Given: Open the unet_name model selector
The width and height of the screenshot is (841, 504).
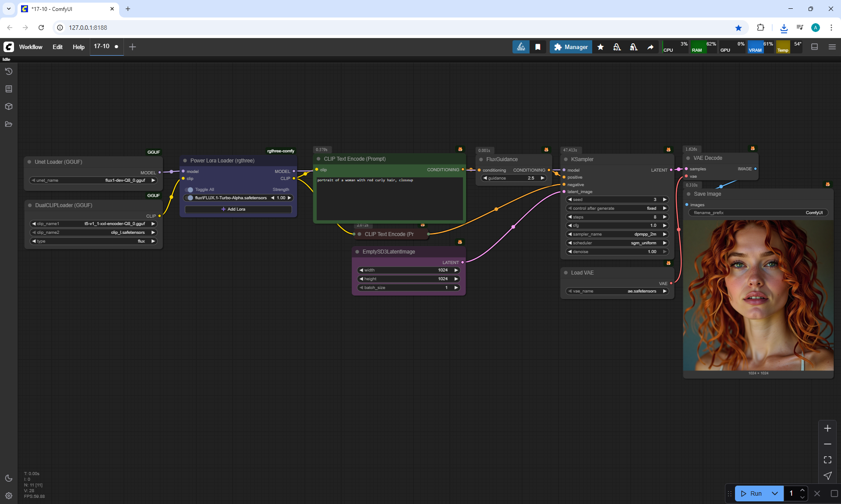Looking at the screenshot, I should coord(93,180).
